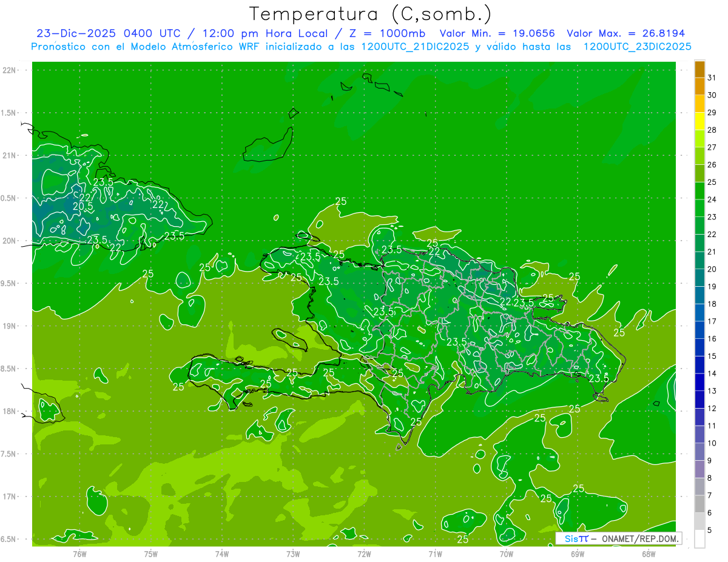The width and height of the screenshot is (728, 562).
Task: Click the '20N' latitude axis label
Action: pos(10,241)
